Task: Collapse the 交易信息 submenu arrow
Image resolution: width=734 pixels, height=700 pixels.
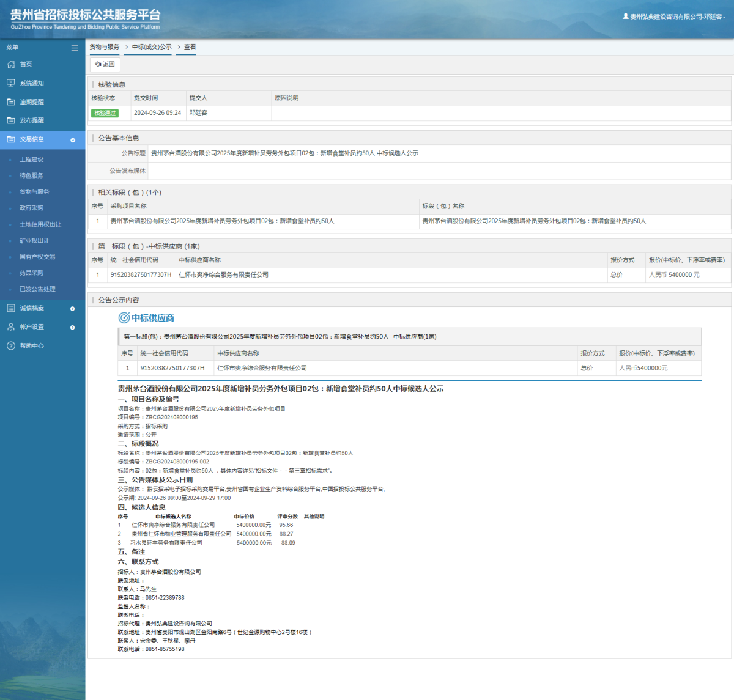Action: pyautogui.click(x=73, y=140)
